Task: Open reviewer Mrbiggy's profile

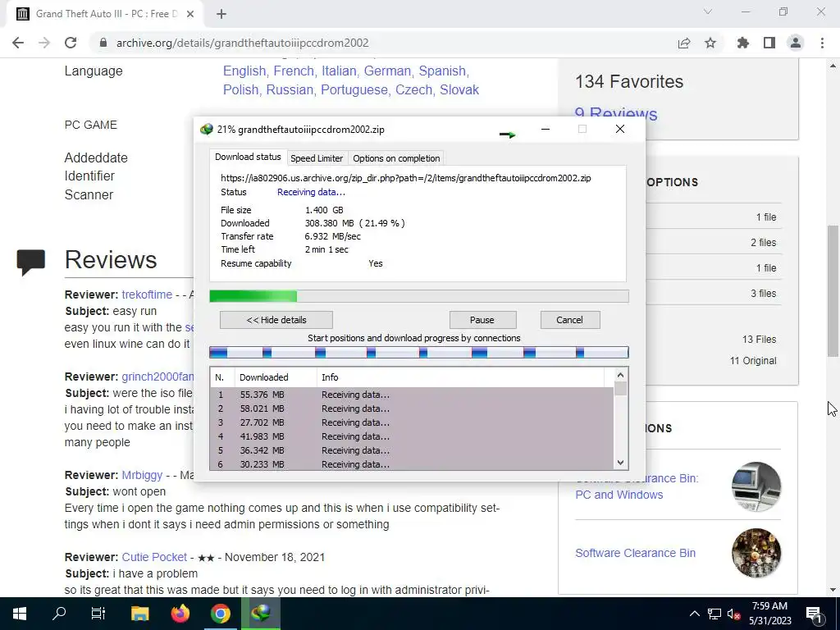Action: point(142,475)
